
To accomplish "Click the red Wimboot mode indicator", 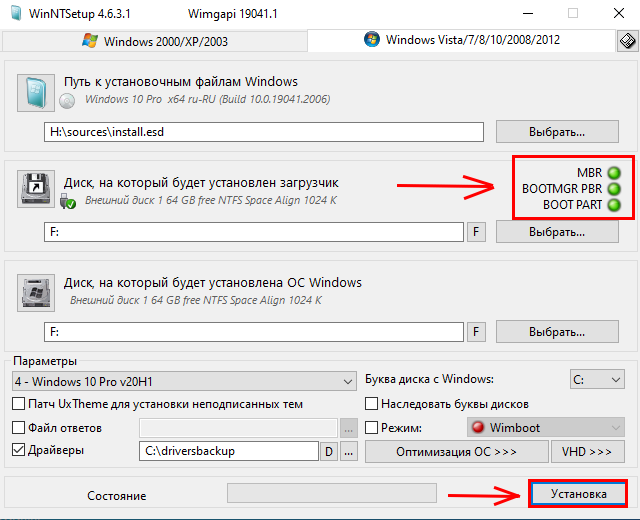I will [478, 427].
